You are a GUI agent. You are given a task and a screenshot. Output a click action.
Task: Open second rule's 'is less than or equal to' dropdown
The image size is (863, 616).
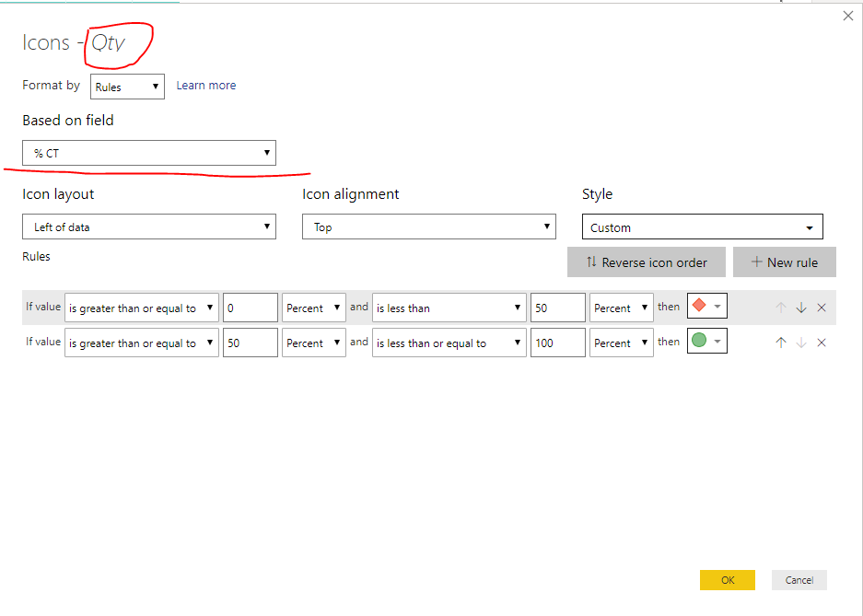click(449, 343)
